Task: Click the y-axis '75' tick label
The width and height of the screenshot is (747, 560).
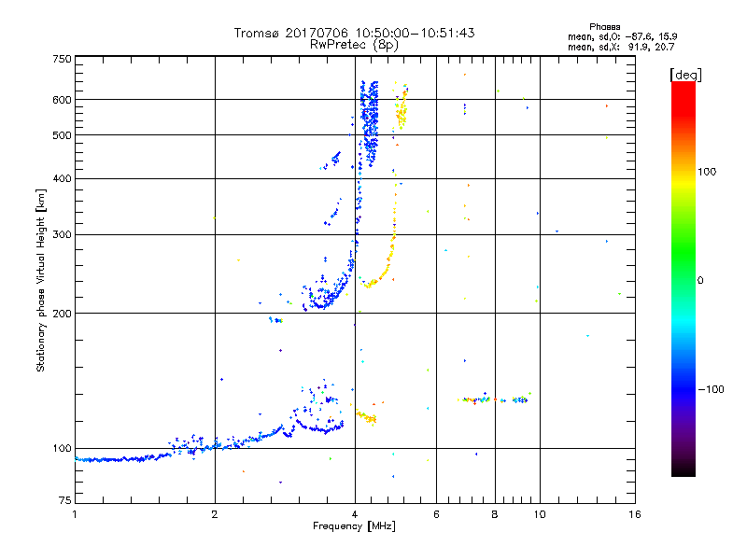Action: tap(65, 500)
